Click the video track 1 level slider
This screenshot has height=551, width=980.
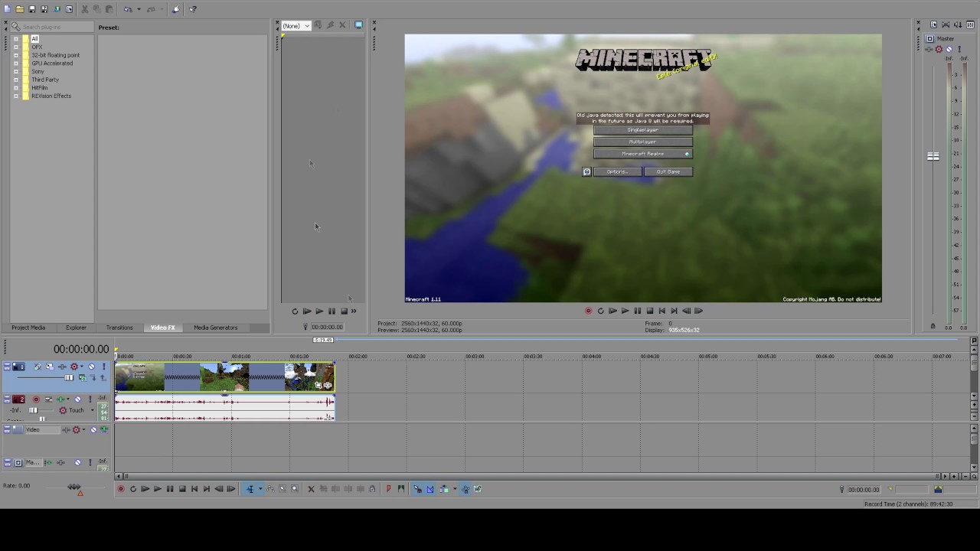(x=69, y=377)
